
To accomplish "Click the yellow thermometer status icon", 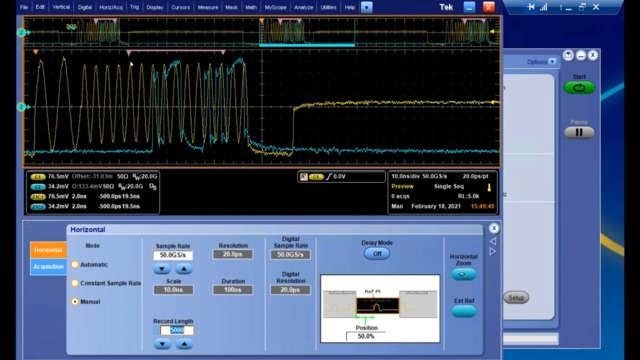I will 489,187.
